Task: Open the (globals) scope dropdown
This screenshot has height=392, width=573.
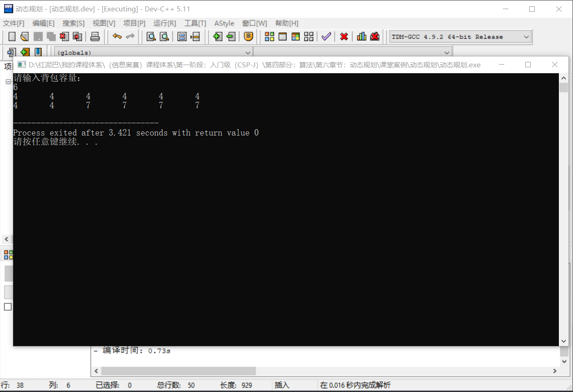Action: click(153, 52)
